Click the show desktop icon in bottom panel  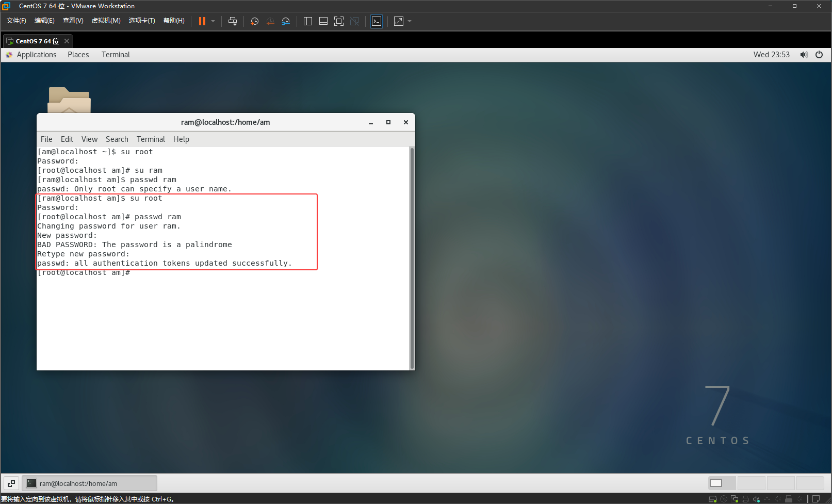click(11, 483)
